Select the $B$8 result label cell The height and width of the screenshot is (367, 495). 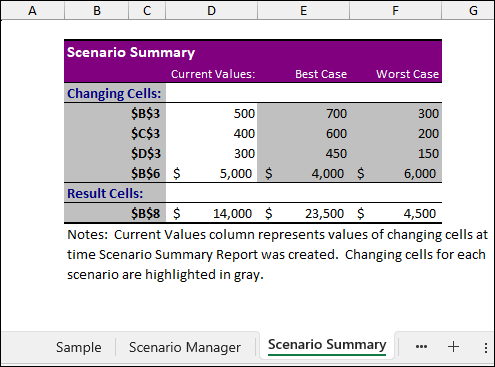point(115,213)
